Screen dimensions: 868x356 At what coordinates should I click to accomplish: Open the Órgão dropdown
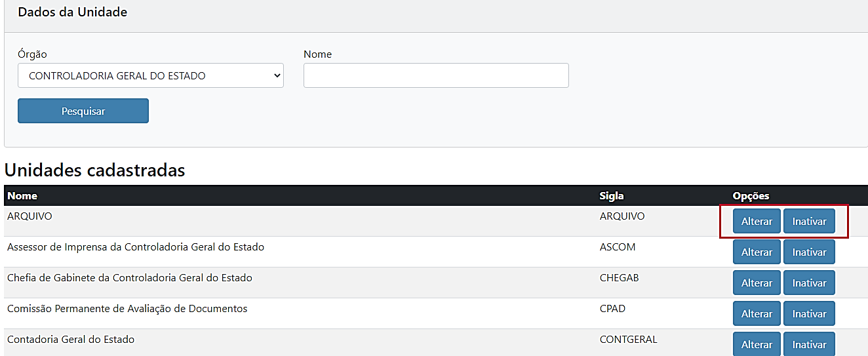[150, 75]
